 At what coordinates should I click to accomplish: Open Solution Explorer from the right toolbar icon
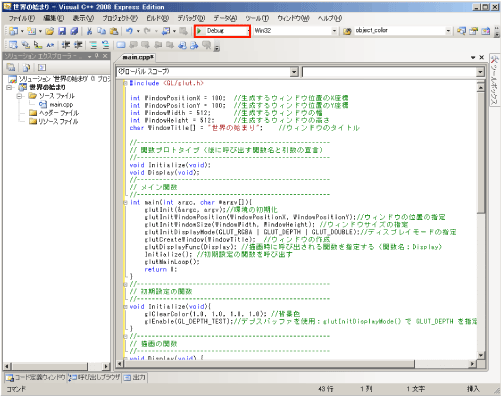pyautogui.click(x=461, y=31)
